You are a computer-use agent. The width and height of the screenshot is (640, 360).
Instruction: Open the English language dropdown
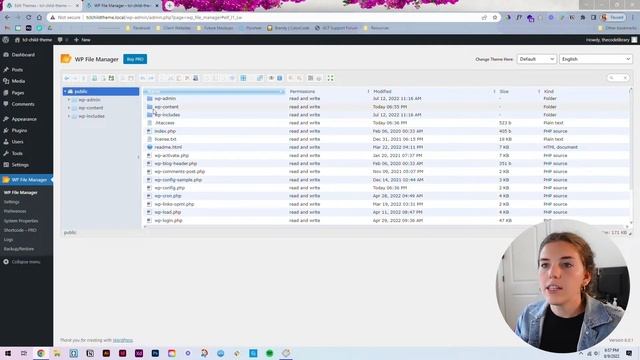point(596,59)
